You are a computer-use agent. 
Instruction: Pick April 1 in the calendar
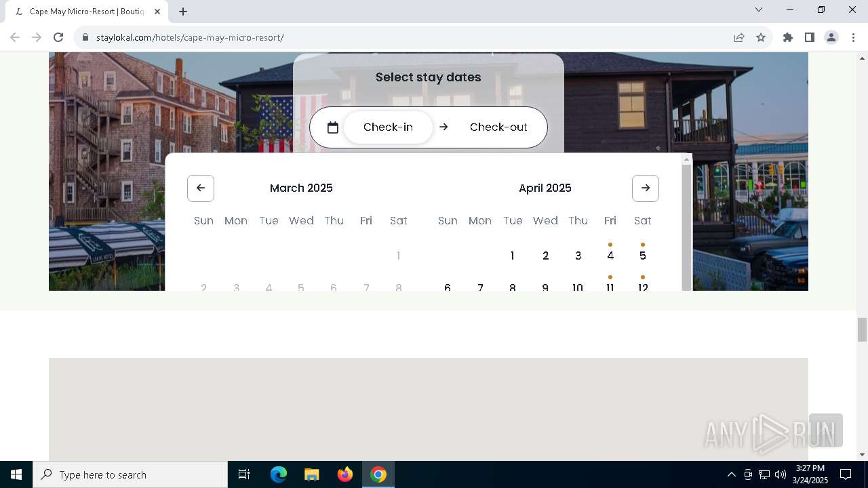coord(513,256)
